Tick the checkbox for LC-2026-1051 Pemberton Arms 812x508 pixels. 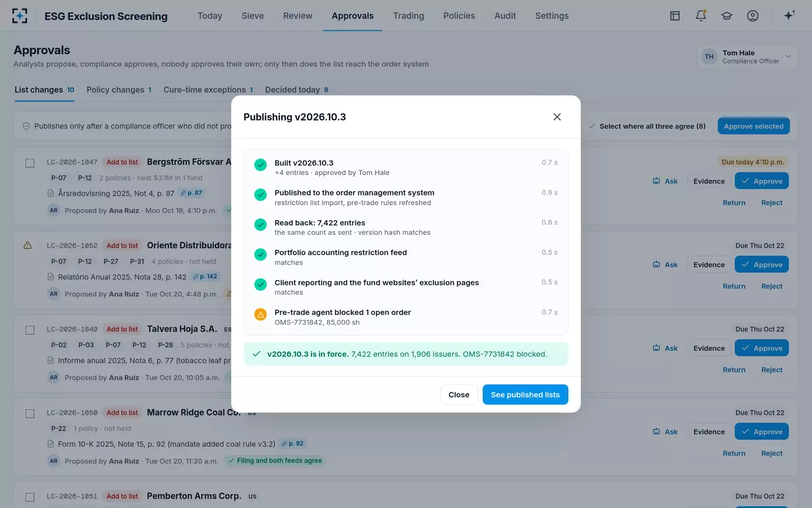pyautogui.click(x=30, y=497)
